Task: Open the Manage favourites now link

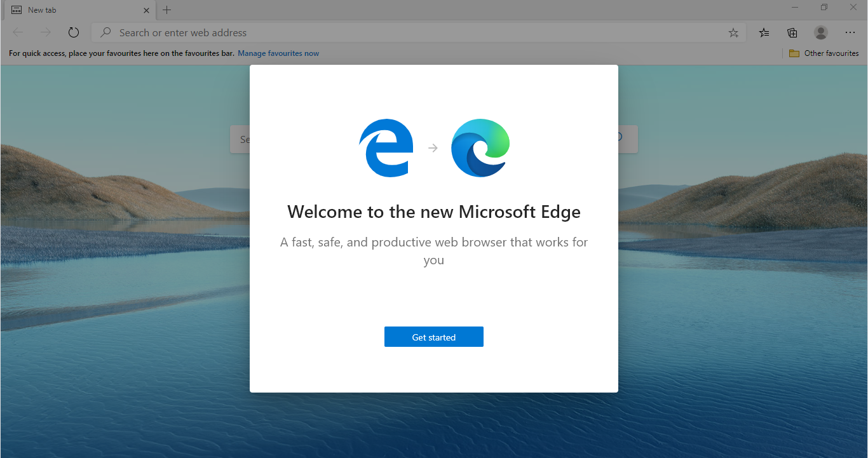Action: (x=278, y=53)
